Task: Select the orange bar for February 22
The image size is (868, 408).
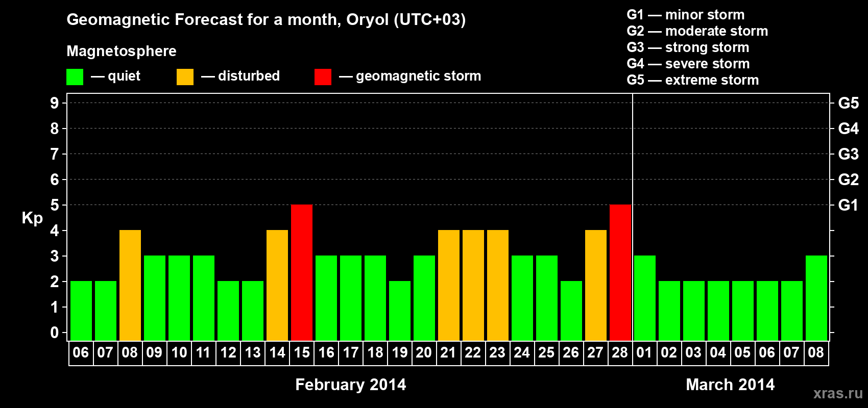Action: coord(473,286)
